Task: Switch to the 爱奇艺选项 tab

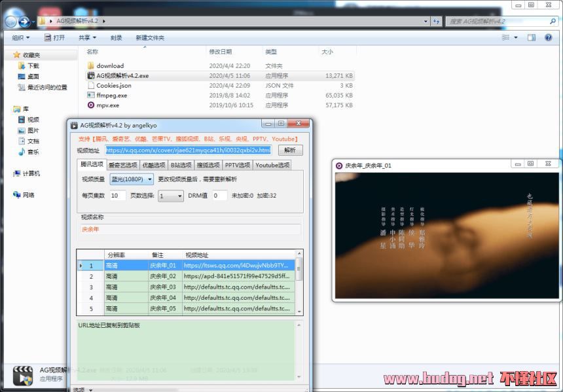Action: click(x=123, y=165)
